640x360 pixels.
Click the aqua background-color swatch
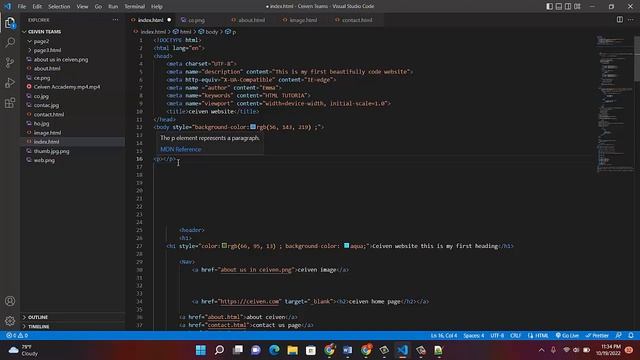point(347,246)
